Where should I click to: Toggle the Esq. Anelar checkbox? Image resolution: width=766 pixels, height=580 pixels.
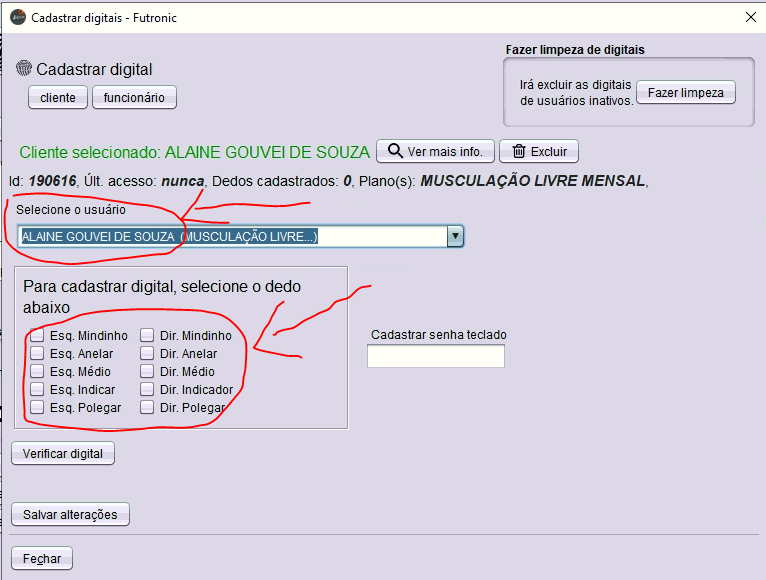[37, 354]
